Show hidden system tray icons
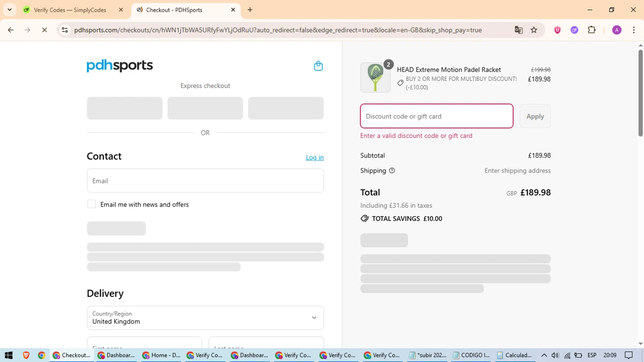Viewport: 644px width, 362px height. [544, 355]
